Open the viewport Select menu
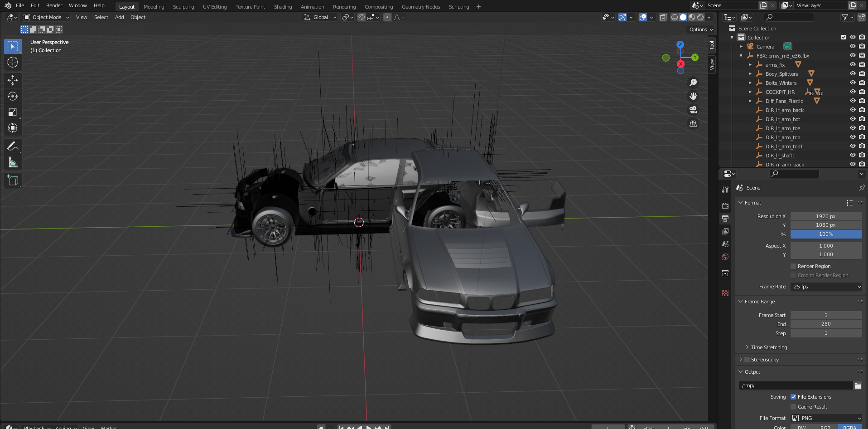868x429 pixels. coord(101,17)
